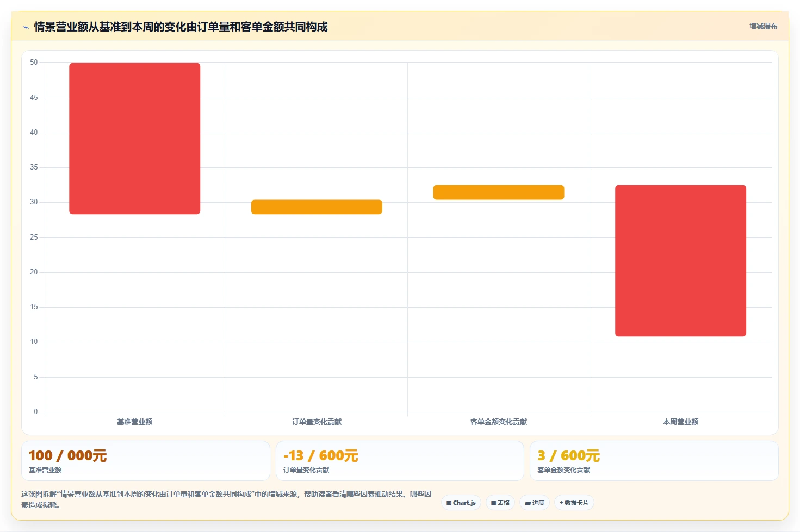This screenshot has width=800, height=532.
Task: Click the red 基准营业额 bar
Action: tap(135, 139)
